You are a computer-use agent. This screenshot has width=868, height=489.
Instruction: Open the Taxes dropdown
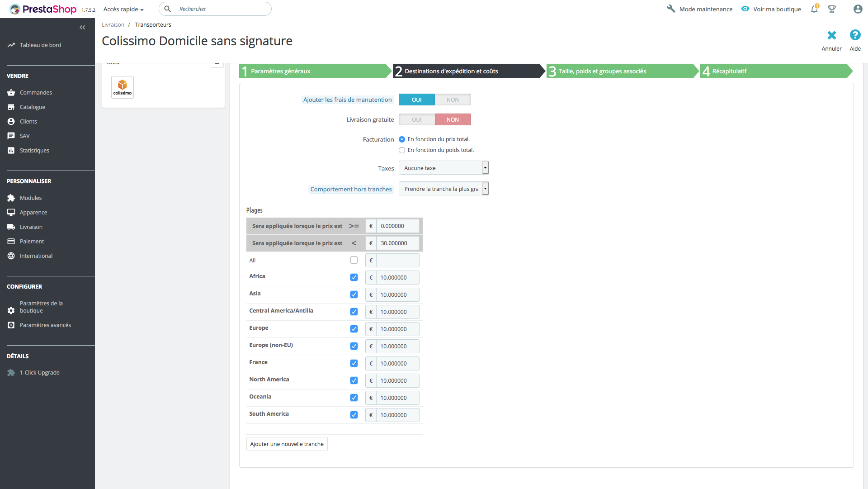tap(443, 168)
